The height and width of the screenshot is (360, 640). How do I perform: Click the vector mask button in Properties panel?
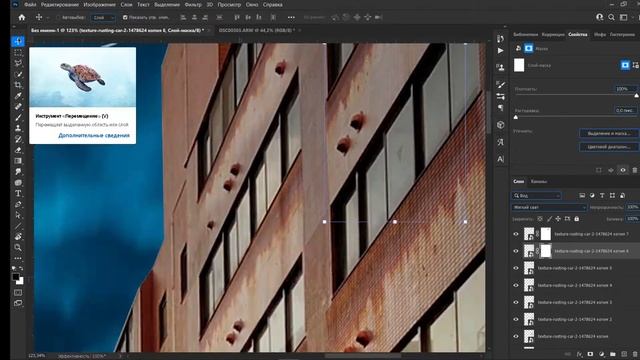pyautogui.click(x=636, y=65)
